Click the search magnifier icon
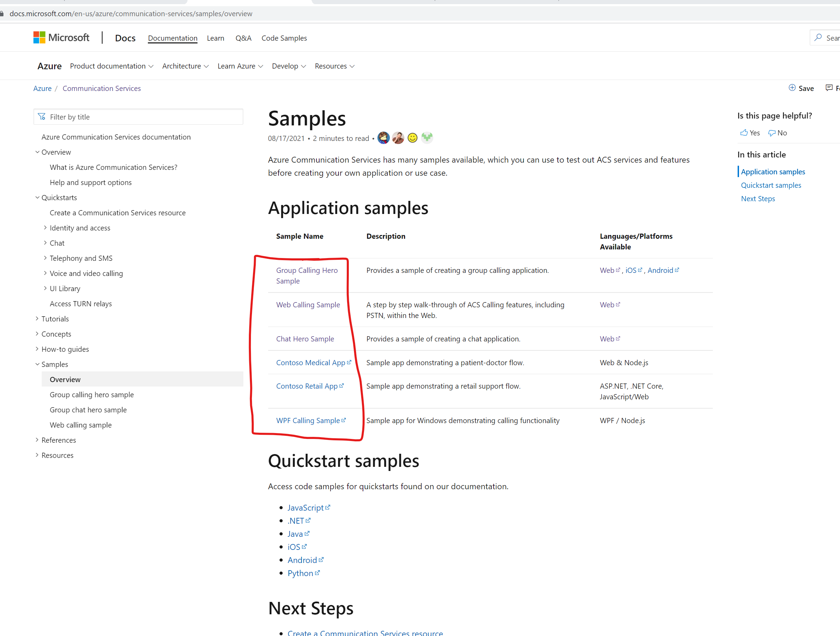This screenshot has width=840, height=636. [818, 38]
